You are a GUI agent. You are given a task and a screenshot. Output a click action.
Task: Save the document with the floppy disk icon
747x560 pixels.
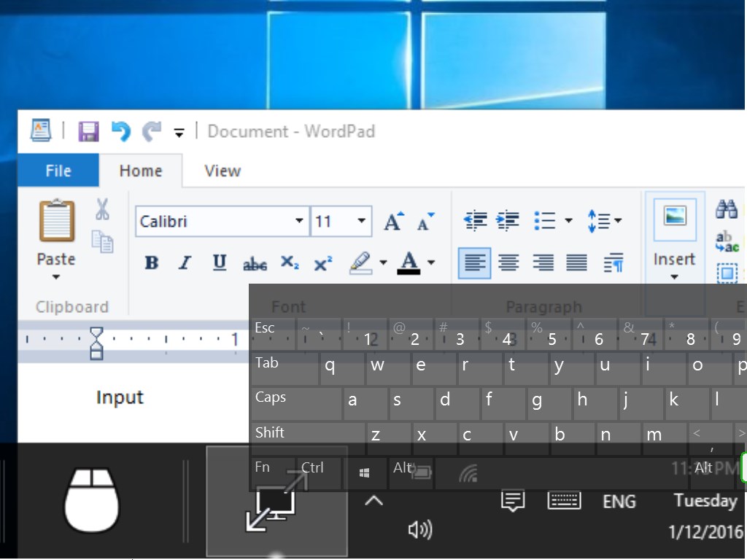click(88, 131)
